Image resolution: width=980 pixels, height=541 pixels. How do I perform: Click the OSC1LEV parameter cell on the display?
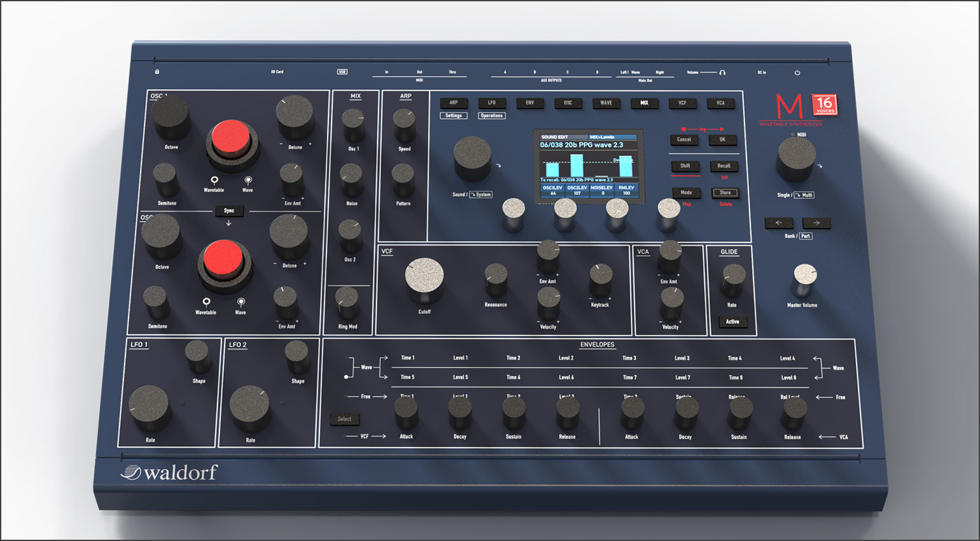[x=552, y=190]
